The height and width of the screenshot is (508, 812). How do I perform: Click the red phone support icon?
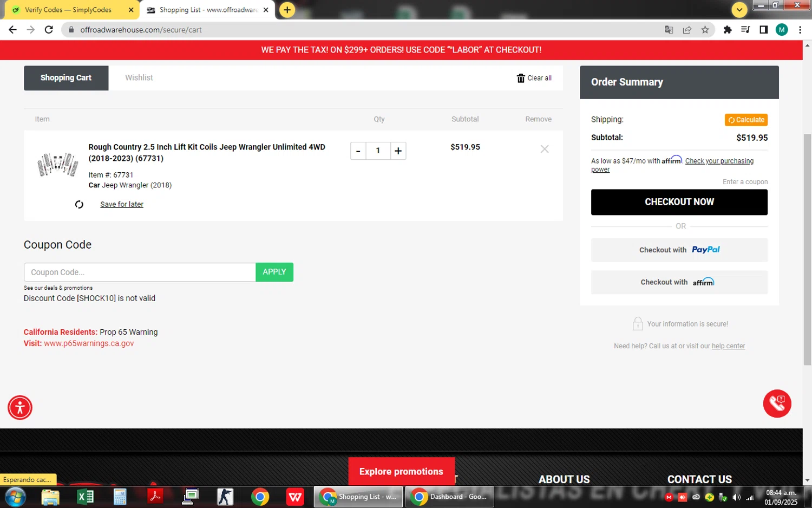click(x=777, y=403)
